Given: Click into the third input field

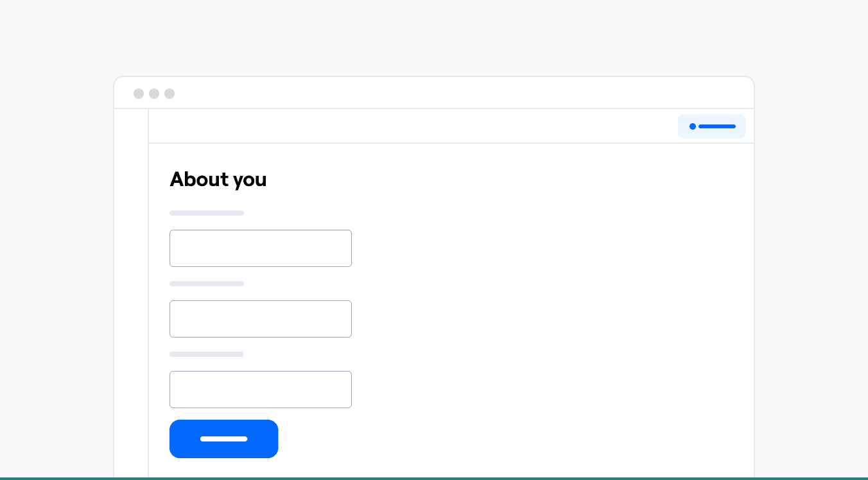Looking at the screenshot, I should [261, 390].
